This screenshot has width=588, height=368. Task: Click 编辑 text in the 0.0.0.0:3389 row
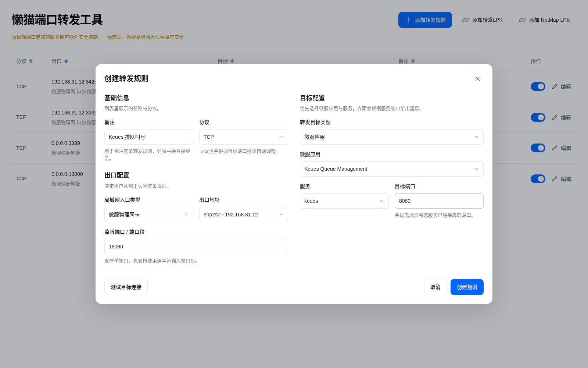coord(566,148)
